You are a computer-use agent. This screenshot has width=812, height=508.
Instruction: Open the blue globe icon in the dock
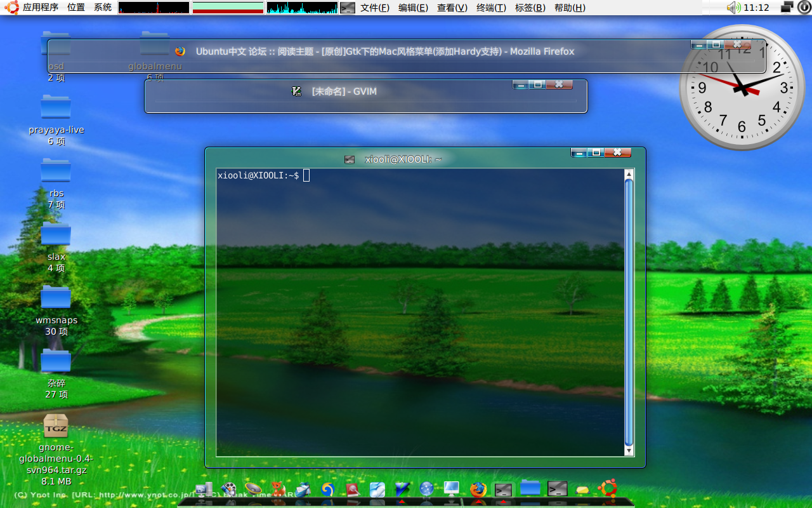pyautogui.click(x=426, y=489)
